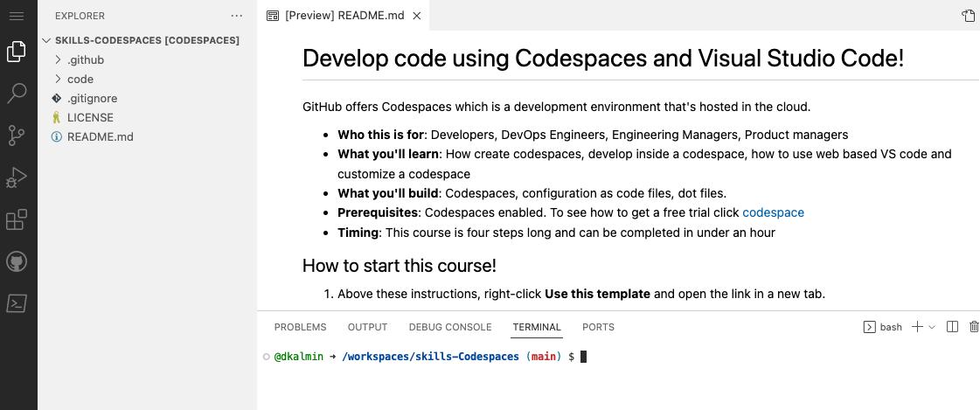Click the bold 'Who this is for' text
This screenshot has width=980, height=410.
point(381,135)
